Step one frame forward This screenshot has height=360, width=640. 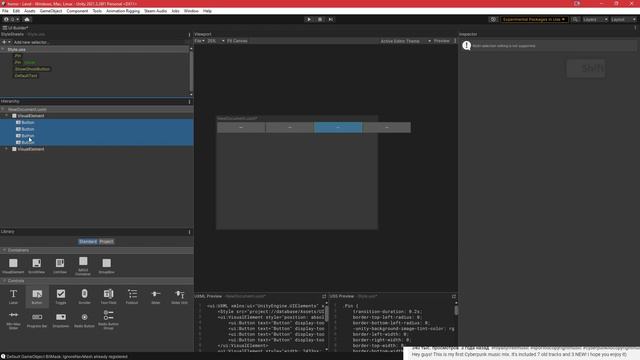point(331,19)
